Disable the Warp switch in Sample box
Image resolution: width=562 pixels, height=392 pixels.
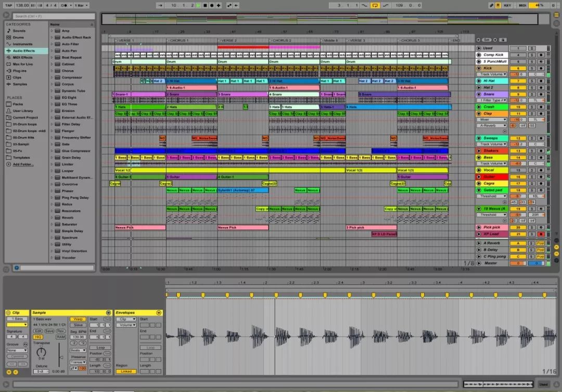(78, 319)
